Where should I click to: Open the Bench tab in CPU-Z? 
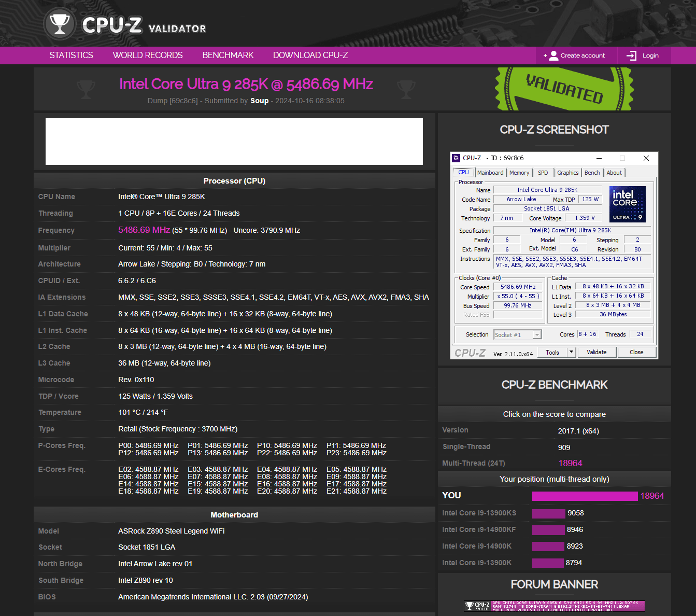[592, 173]
